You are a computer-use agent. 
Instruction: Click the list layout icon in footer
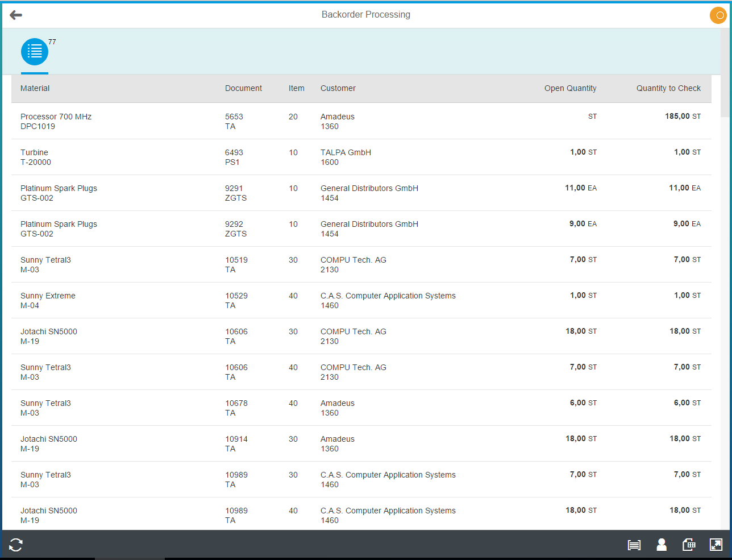(634, 545)
